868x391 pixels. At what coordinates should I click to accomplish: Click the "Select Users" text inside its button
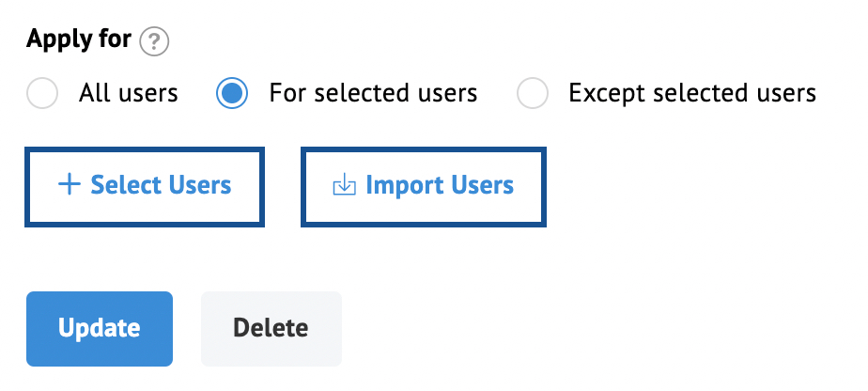tap(161, 185)
